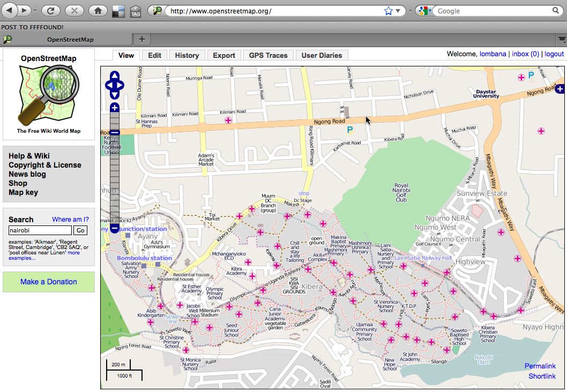Open the more examples link
This screenshot has height=392, width=567.
(x=22, y=258)
